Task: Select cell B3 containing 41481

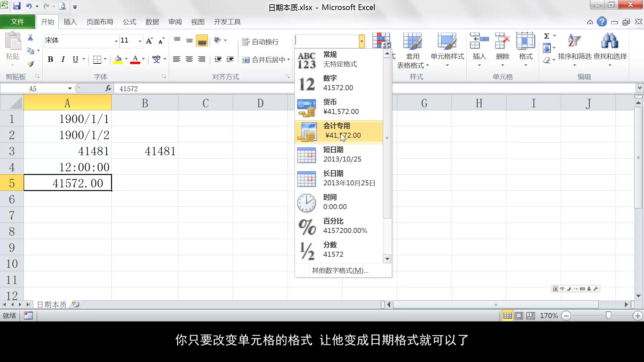Action: click(145, 151)
